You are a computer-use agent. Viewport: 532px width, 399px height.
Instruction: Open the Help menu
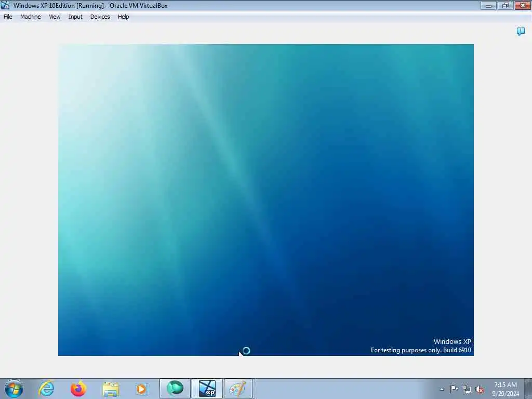pyautogui.click(x=123, y=17)
